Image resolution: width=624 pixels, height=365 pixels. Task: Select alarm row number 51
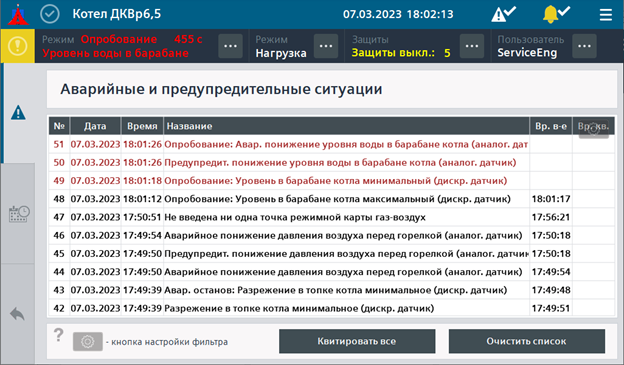pyautogui.click(x=332, y=144)
